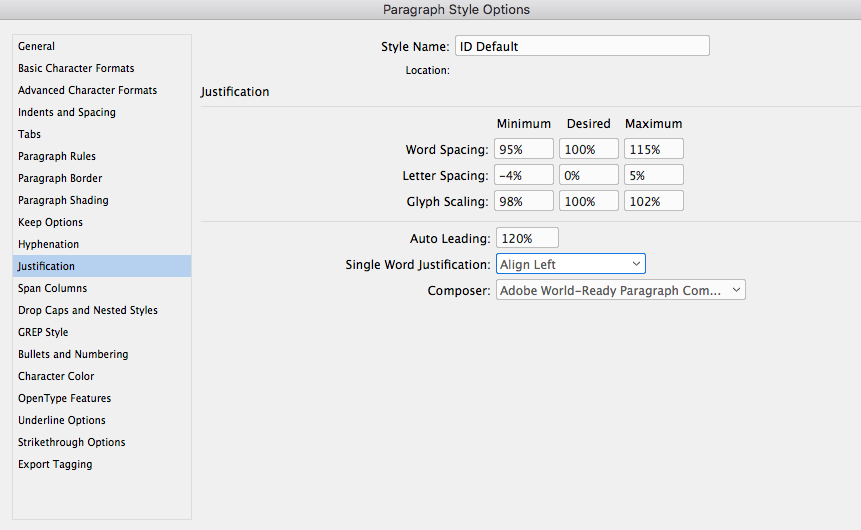Edit Word Spacing maximum 115% field

pyautogui.click(x=653, y=149)
